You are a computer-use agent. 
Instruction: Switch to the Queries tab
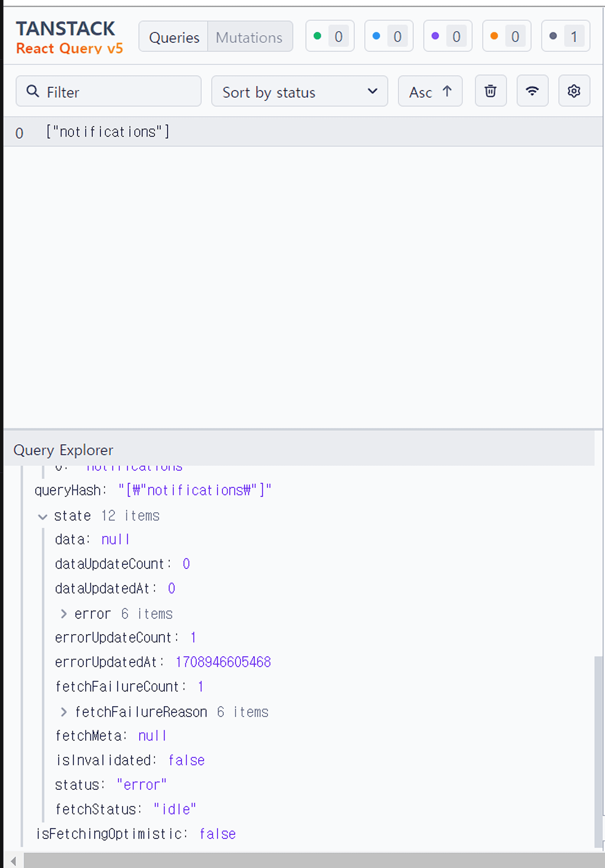(174, 37)
